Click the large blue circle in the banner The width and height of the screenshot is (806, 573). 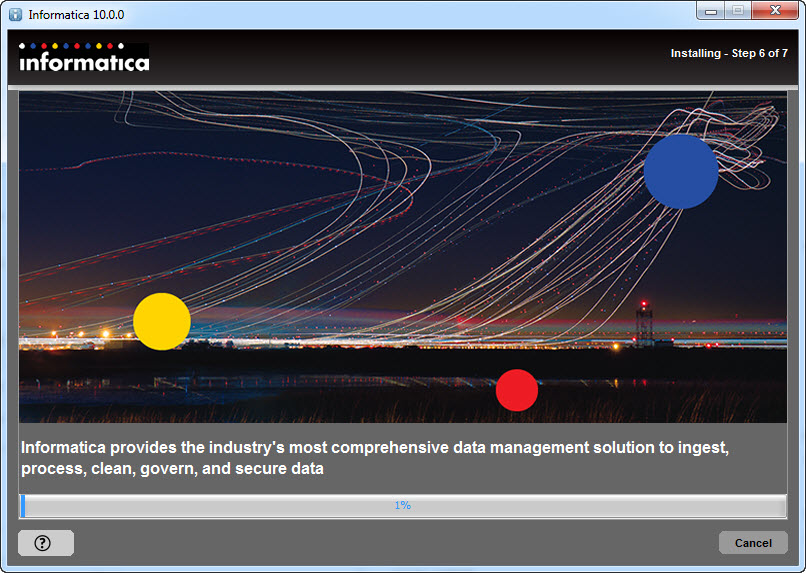tap(681, 172)
